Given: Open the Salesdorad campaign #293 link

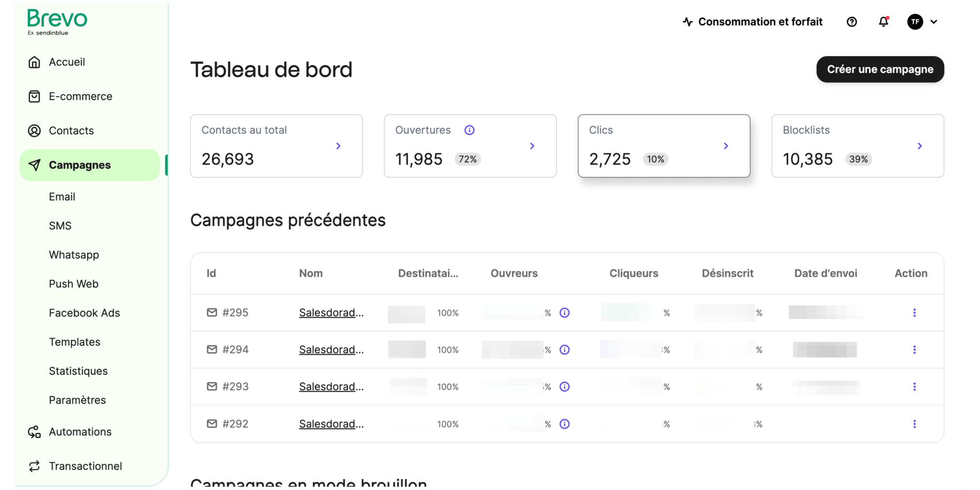Looking at the screenshot, I should [332, 386].
